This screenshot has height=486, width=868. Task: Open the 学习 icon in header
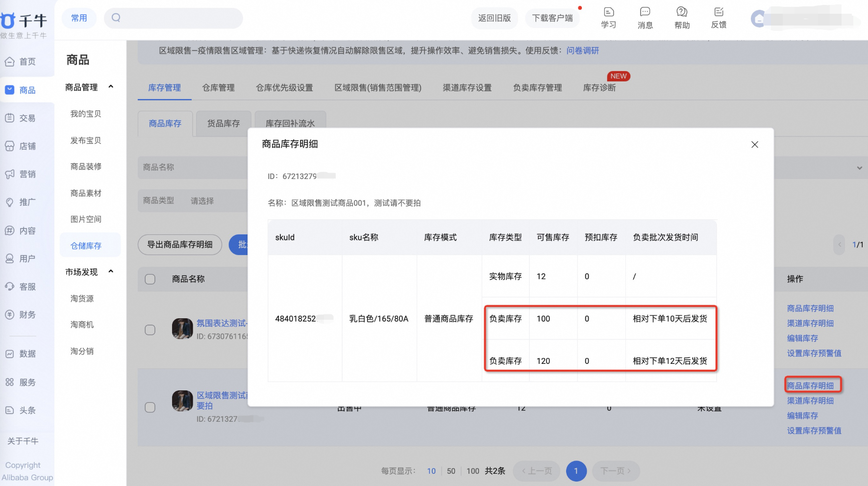609,12
